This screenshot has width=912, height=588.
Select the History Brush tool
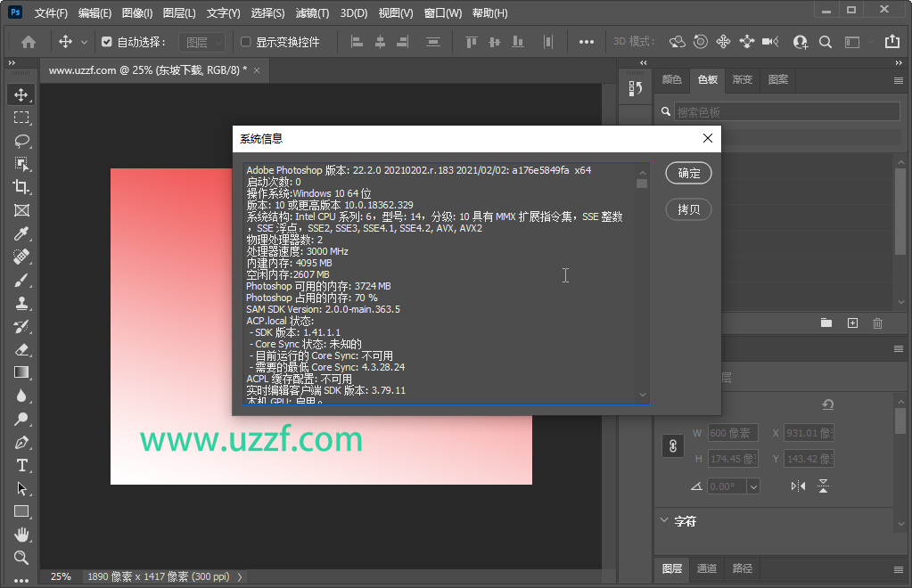[x=21, y=327]
